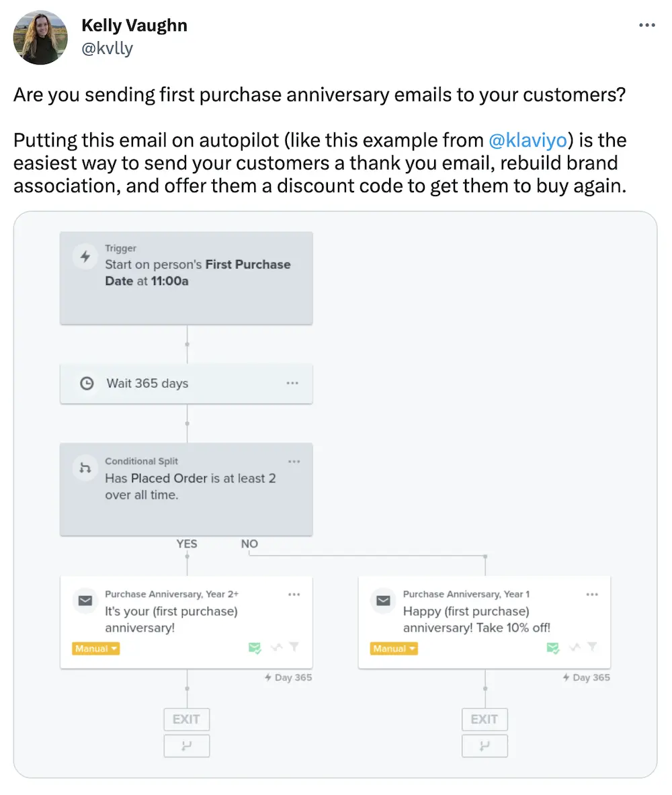This screenshot has height=795, width=672.
Task: Open the tweet's three-dot more menu
Action: pos(646,25)
